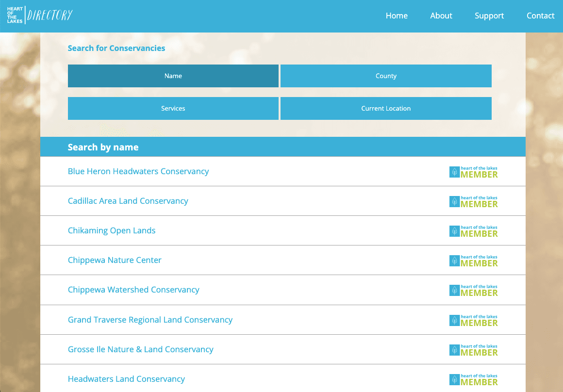Click member badge beside Cadillac Area Land Conservancy
Image resolution: width=563 pixels, height=392 pixels.
click(473, 201)
